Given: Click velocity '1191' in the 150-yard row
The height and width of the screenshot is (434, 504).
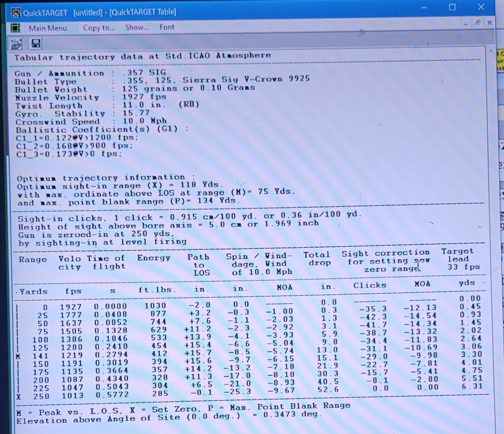Looking at the screenshot, I should (x=72, y=363).
